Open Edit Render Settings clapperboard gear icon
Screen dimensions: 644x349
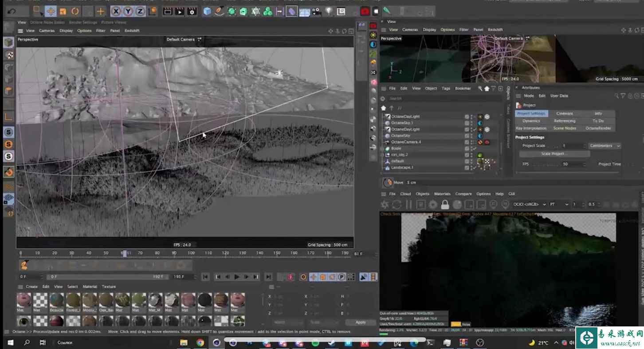click(192, 11)
